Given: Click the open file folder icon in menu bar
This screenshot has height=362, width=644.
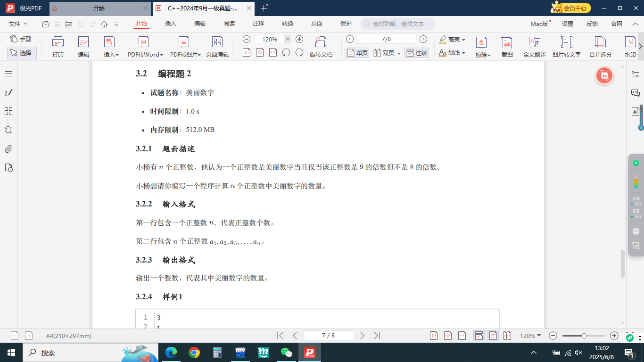Looking at the screenshot, I should point(46,24).
